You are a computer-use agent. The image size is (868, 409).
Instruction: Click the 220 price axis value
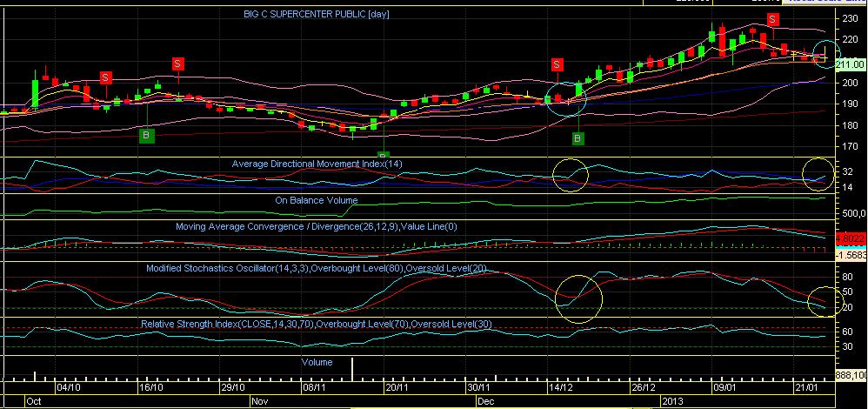pos(850,40)
